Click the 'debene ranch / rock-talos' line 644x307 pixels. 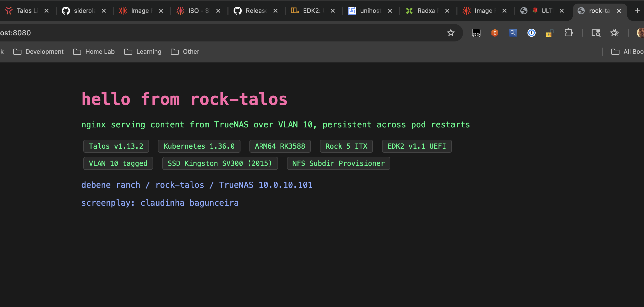[197, 185]
